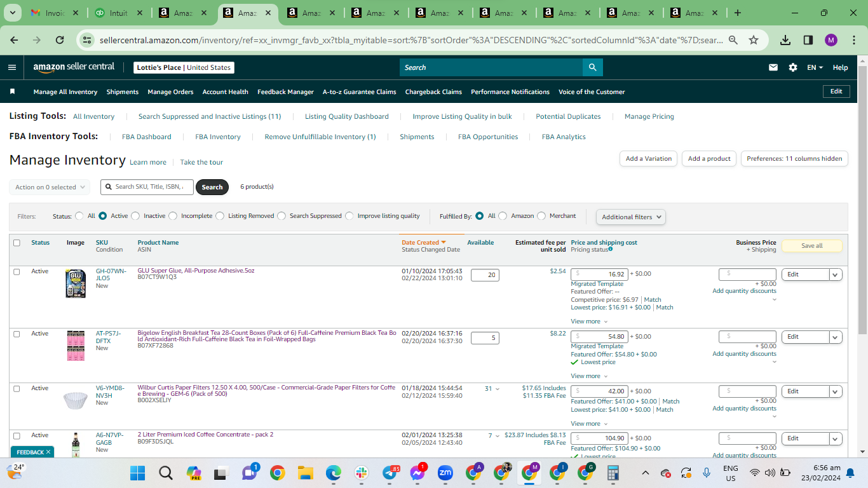
Task: Open a new browser tab with the plus icon
Action: pyautogui.click(x=738, y=13)
